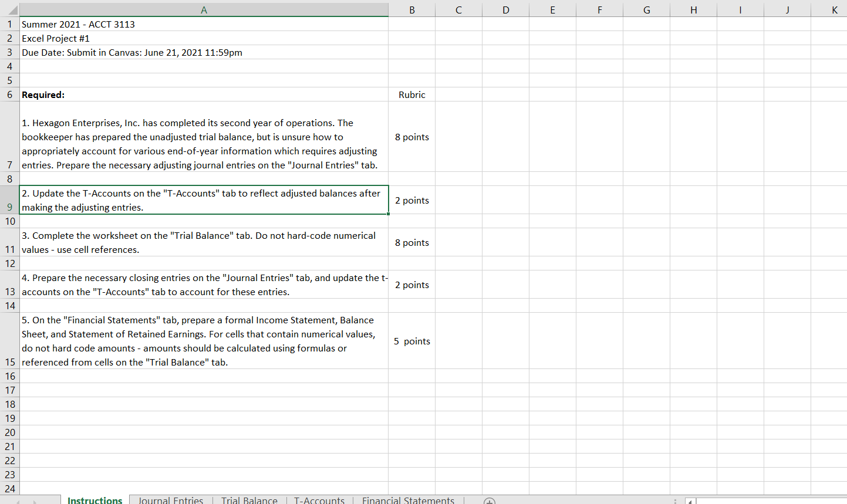Click '8 points' beside Hexagon Enterprises instruction
This screenshot has width=847, height=504.
(412, 137)
